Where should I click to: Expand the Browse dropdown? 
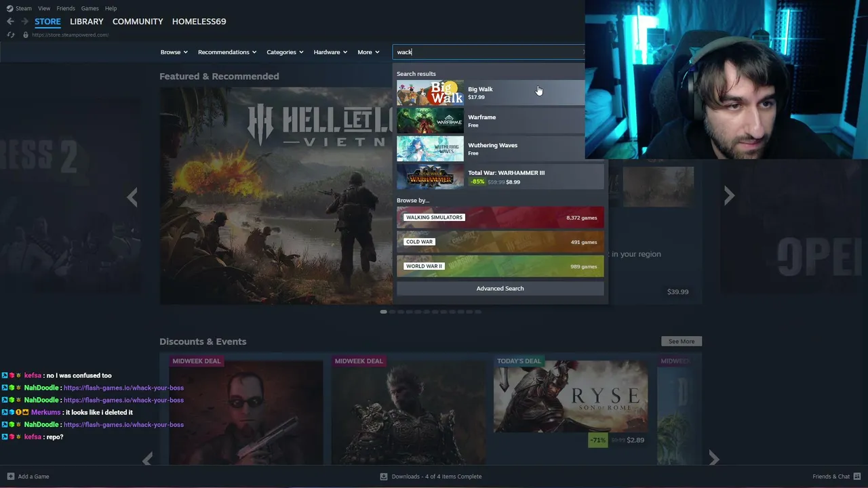(x=174, y=52)
